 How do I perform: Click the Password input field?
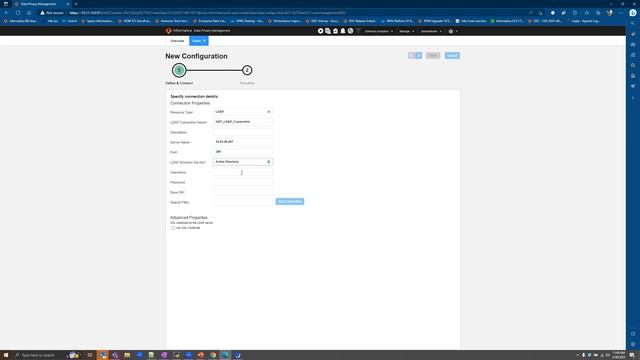243,182
